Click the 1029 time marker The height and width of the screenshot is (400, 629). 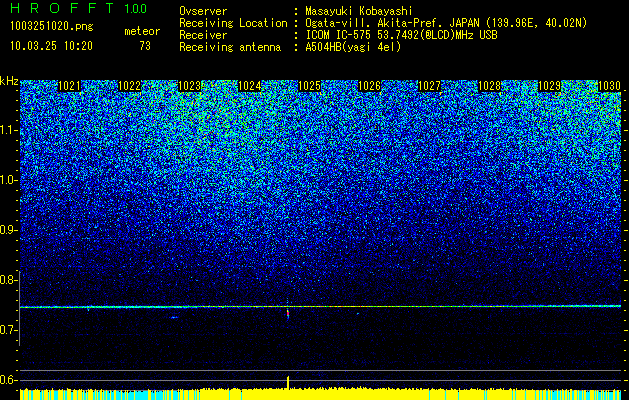pos(549,86)
